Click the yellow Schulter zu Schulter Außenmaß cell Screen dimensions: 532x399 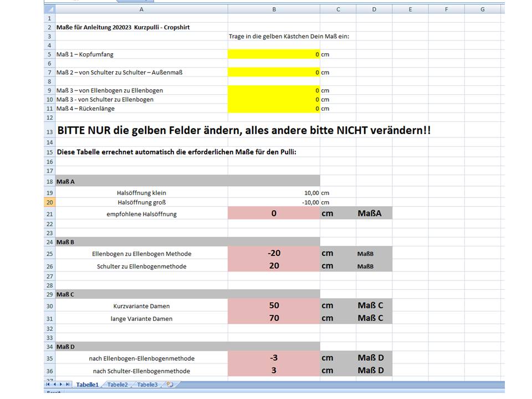(x=274, y=72)
